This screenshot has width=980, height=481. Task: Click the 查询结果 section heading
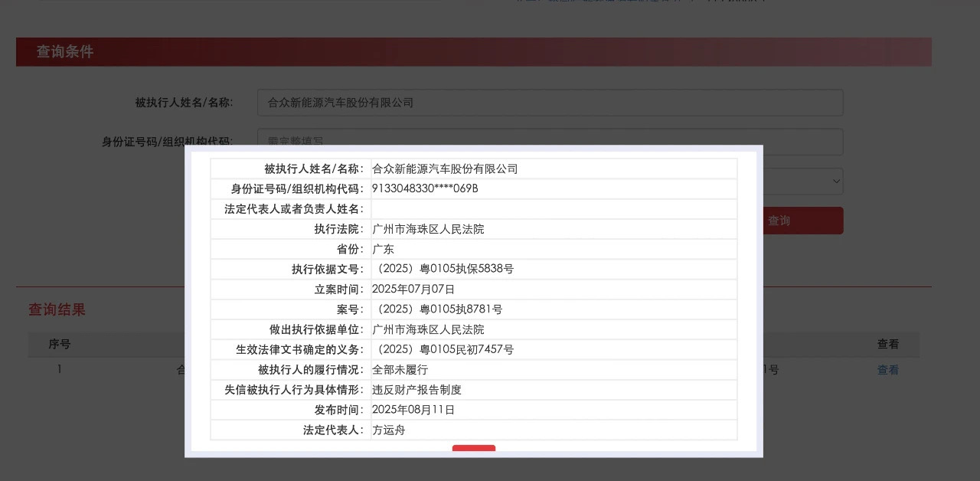pyautogui.click(x=57, y=309)
